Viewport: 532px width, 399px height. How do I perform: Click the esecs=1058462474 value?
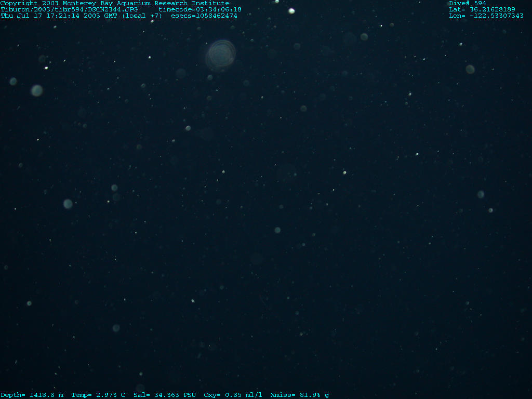[x=204, y=16]
